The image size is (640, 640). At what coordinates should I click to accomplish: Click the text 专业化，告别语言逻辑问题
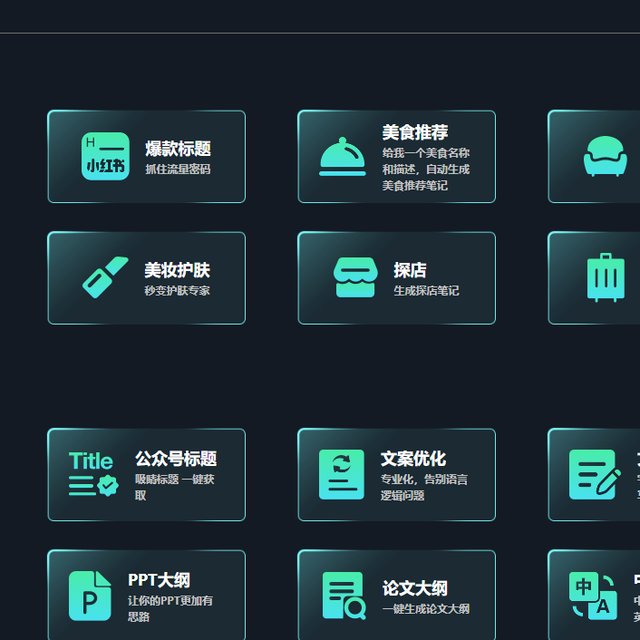coord(424,487)
